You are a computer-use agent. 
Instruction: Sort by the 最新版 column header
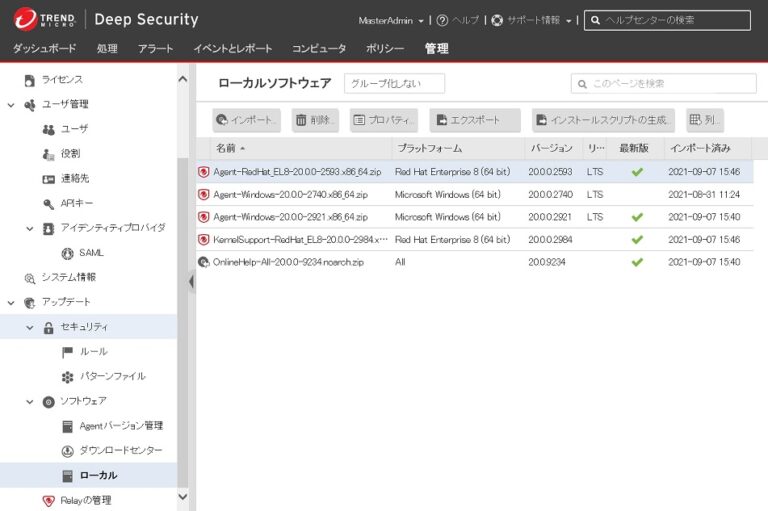click(635, 148)
